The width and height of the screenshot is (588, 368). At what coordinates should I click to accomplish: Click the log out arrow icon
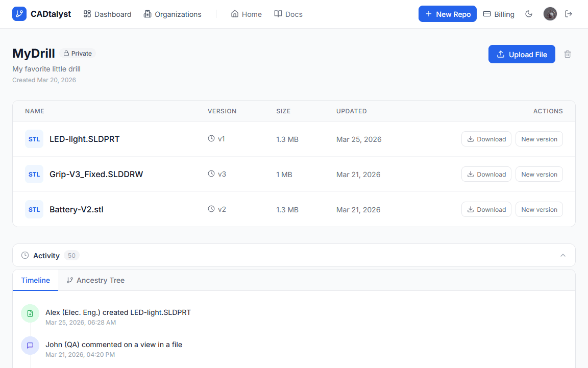569,14
